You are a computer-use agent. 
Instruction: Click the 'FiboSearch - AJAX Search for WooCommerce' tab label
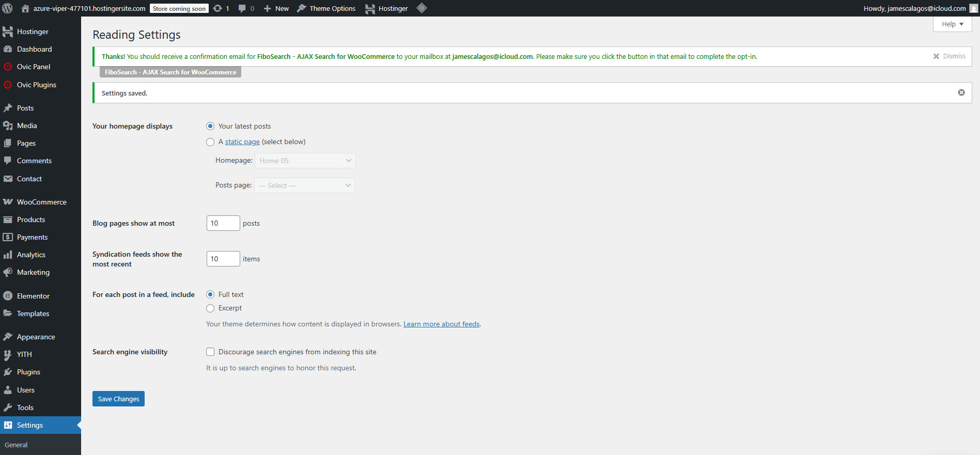coord(170,72)
